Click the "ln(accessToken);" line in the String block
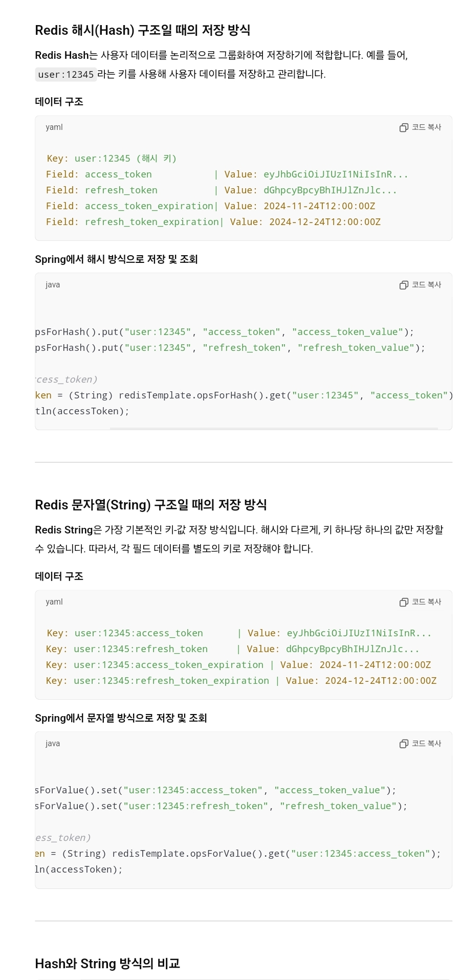This screenshot has height=980, width=462. pos(79,870)
